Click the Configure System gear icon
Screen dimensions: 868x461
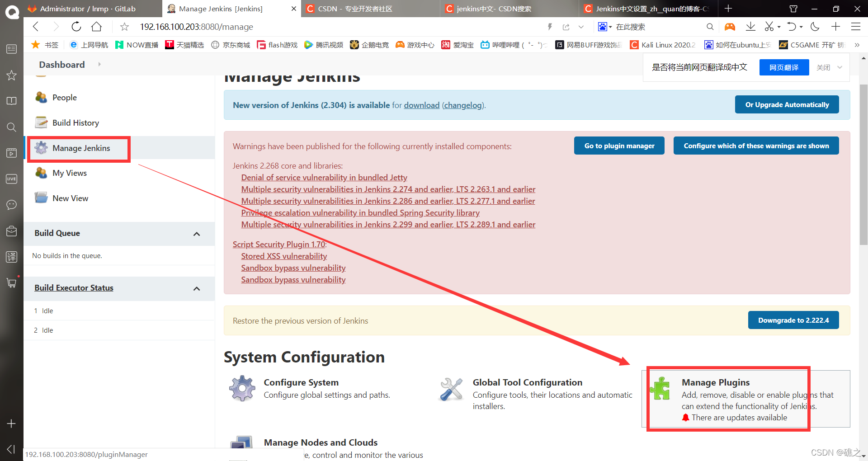(x=242, y=388)
